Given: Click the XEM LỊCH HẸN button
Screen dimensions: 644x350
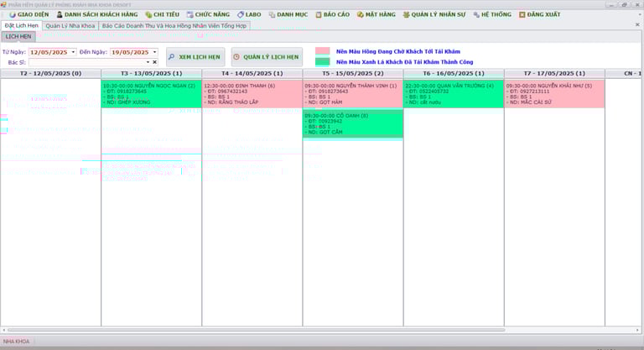Looking at the screenshot, I should [195, 57].
